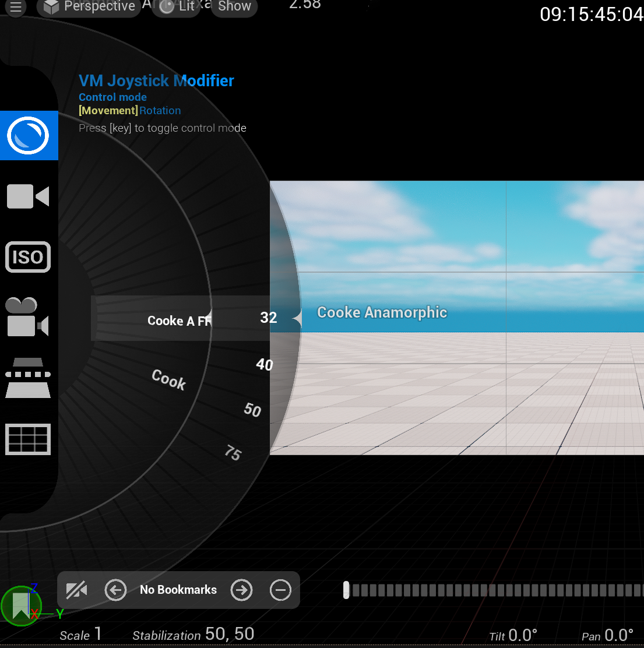The height and width of the screenshot is (648, 644).
Task: Open the Perspective viewport dropdown
Action: pos(89,6)
